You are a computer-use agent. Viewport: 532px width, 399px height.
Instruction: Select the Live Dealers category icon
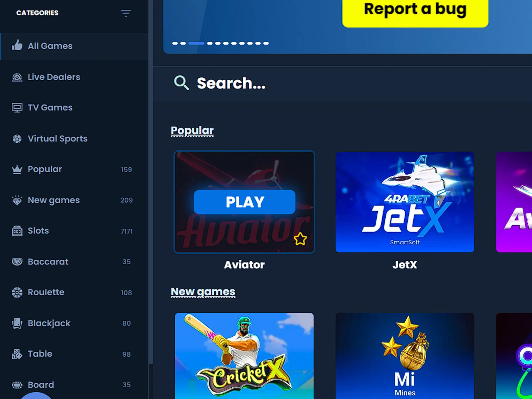[17, 77]
